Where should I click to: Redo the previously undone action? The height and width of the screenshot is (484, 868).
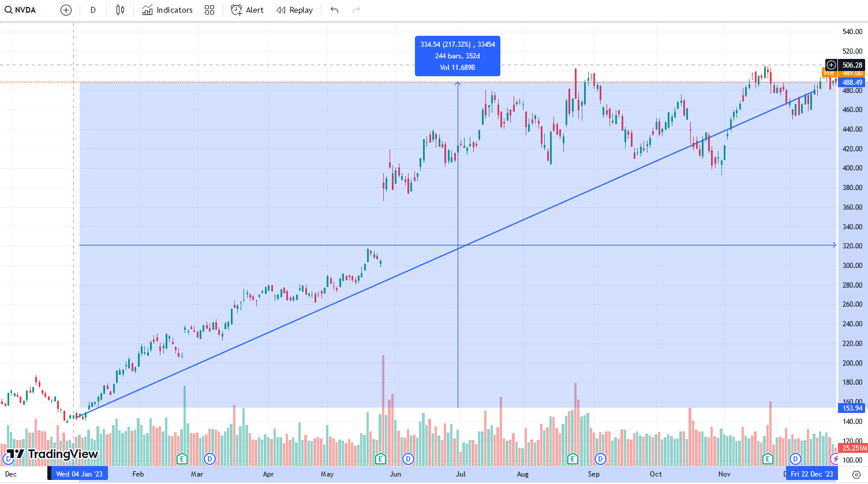point(356,10)
